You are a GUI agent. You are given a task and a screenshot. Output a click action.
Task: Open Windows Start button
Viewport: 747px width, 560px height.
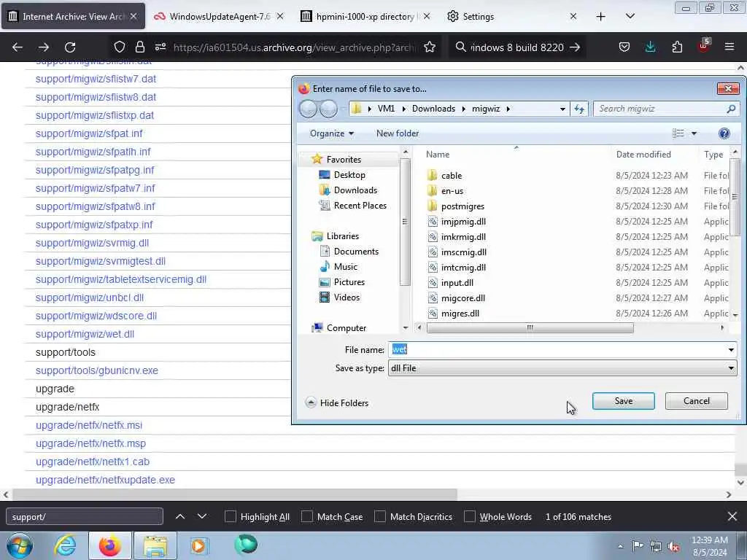pyautogui.click(x=20, y=545)
